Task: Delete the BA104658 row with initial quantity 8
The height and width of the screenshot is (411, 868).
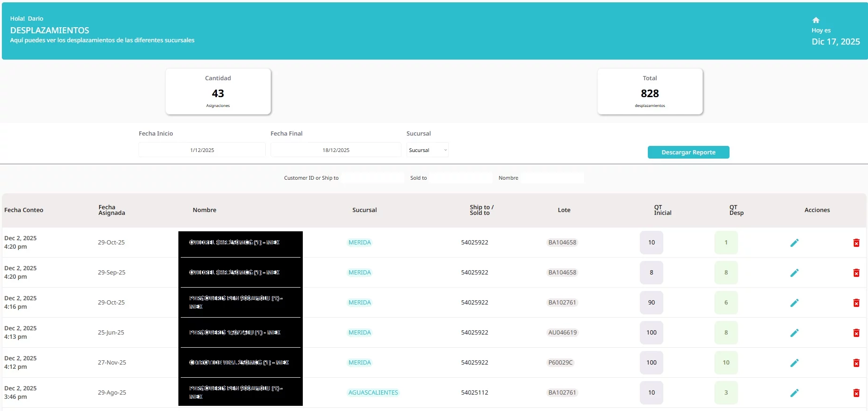Action: 856,273
